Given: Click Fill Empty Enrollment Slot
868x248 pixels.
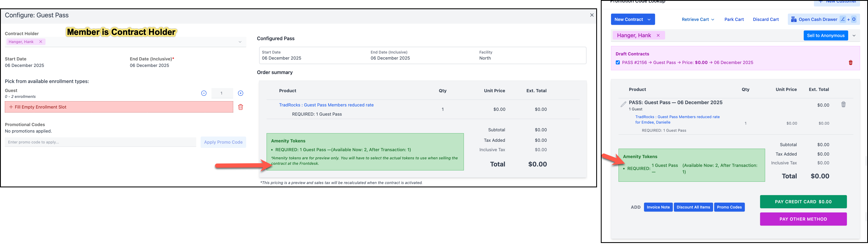Looking at the screenshot, I should click(119, 107).
